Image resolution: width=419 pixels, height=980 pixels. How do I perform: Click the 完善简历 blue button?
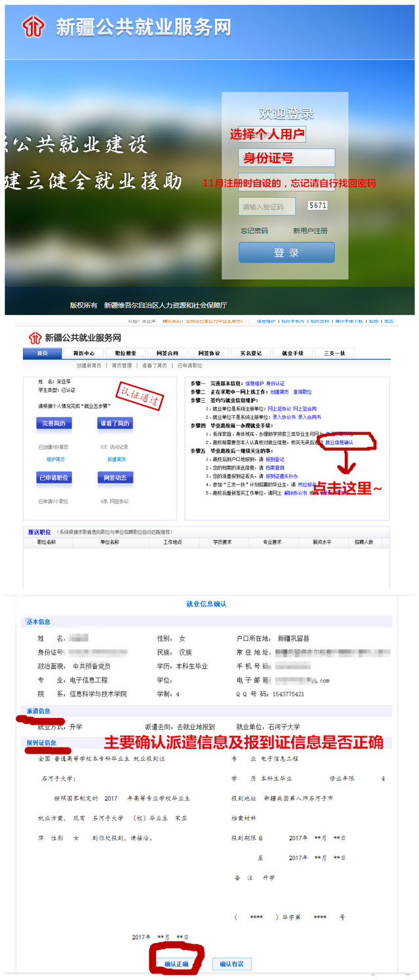[54, 424]
